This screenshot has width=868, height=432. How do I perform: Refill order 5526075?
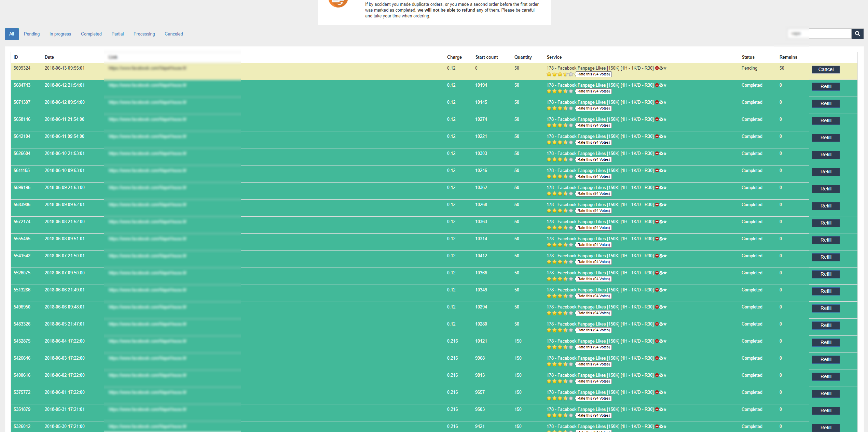coord(826,274)
